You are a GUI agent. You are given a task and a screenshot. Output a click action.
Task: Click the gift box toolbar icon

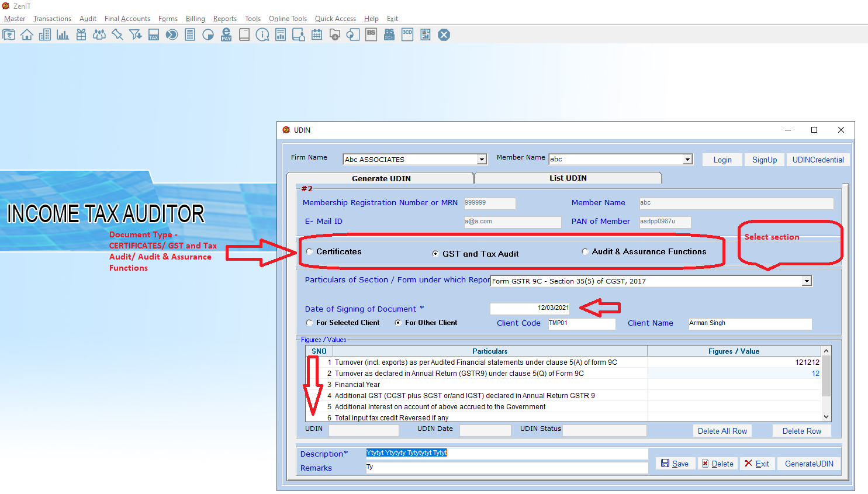81,35
